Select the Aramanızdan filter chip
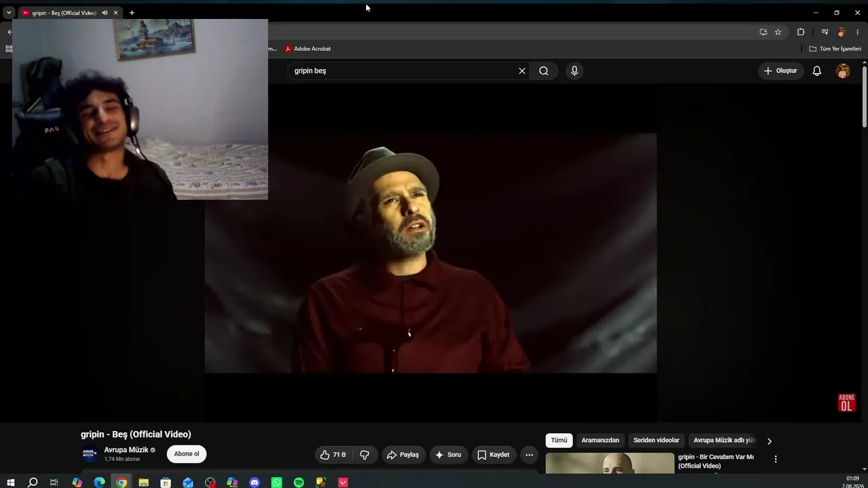This screenshot has width=868, height=488. coord(600,441)
